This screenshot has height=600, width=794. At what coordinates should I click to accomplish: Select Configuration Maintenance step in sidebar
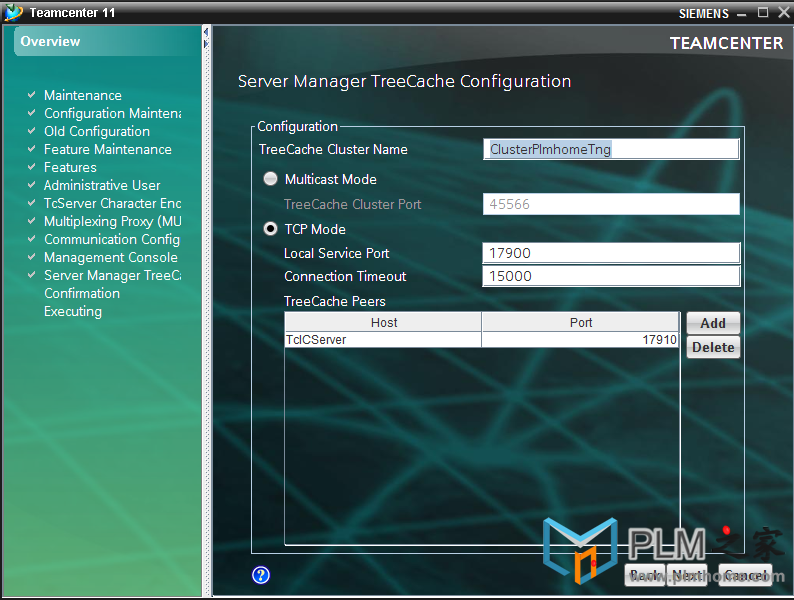coord(112,113)
